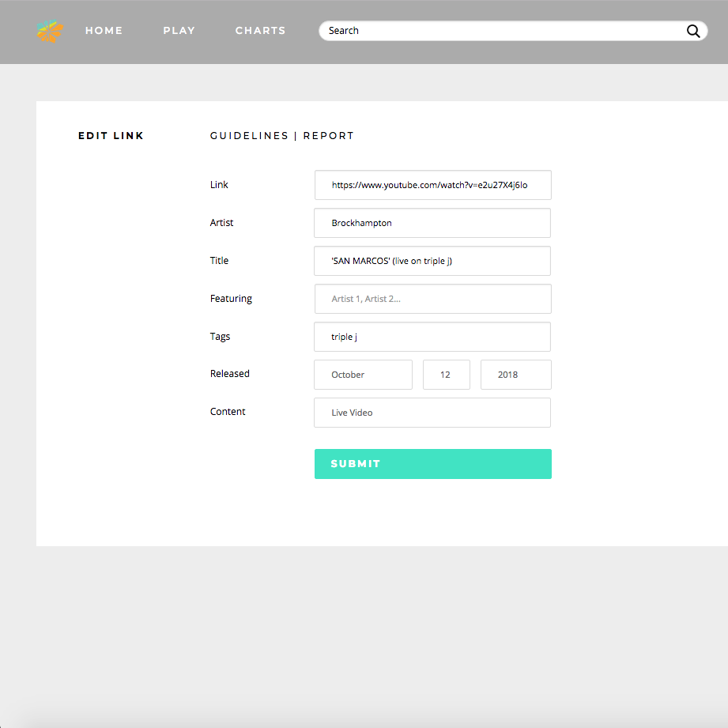Open the GUIDELINES page
This screenshot has height=728, width=728.
(x=249, y=135)
